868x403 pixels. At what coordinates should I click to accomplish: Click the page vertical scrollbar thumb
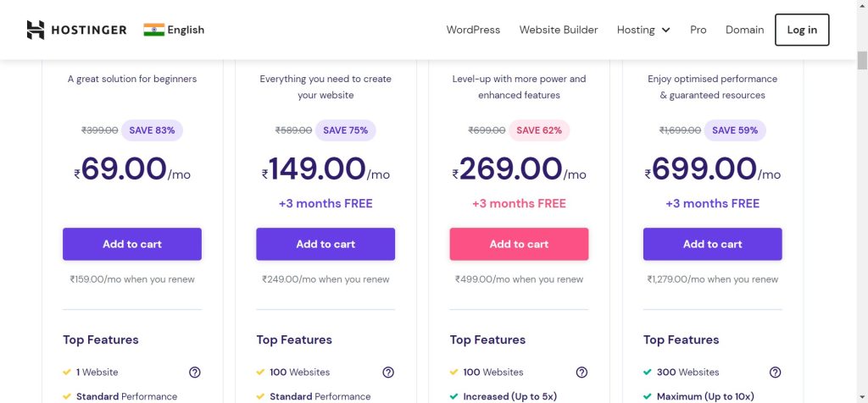coord(862,60)
